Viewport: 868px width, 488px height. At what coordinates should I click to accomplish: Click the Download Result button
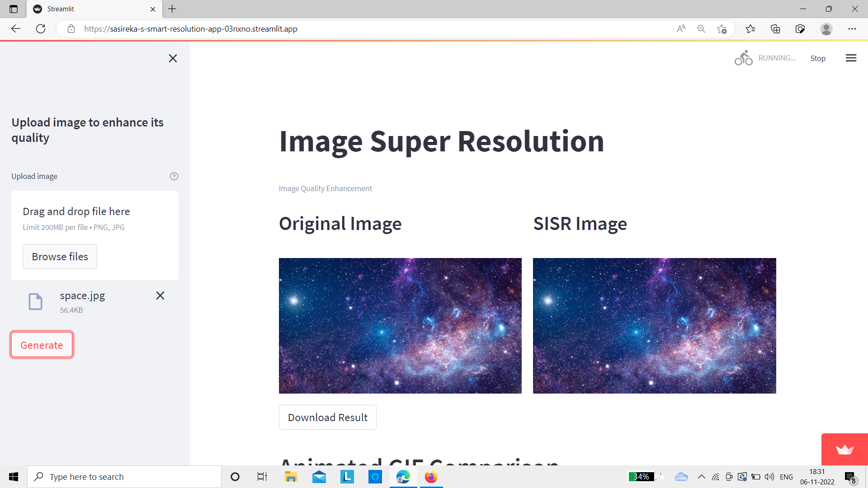click(x=327, y=418)
